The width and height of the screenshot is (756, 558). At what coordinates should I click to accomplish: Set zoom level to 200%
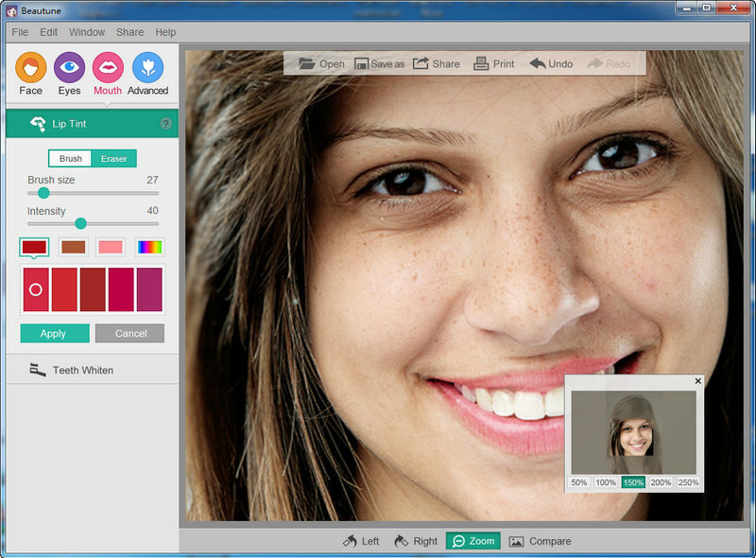click(661, 482)
